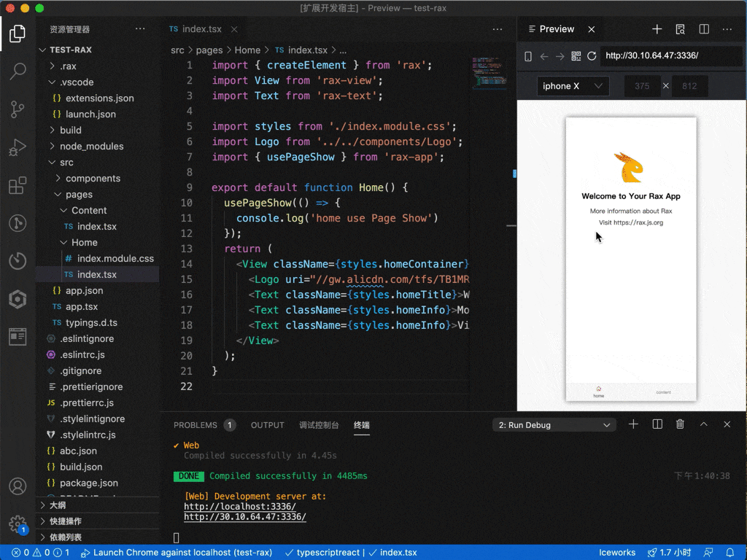Open the git graph icon in activity bar
Image resolution: width=747 pixels, height=560 pixels.
point(18,223)
